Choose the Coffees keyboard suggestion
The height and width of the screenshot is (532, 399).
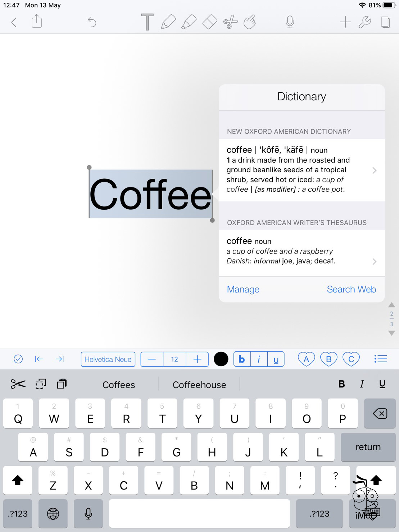tap(119, 385)
